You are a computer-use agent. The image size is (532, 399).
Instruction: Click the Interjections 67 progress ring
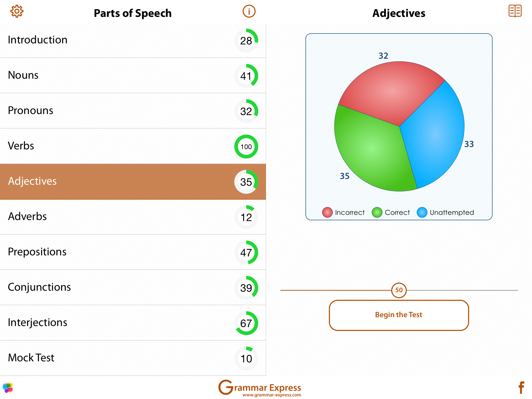tap(246, 323)
